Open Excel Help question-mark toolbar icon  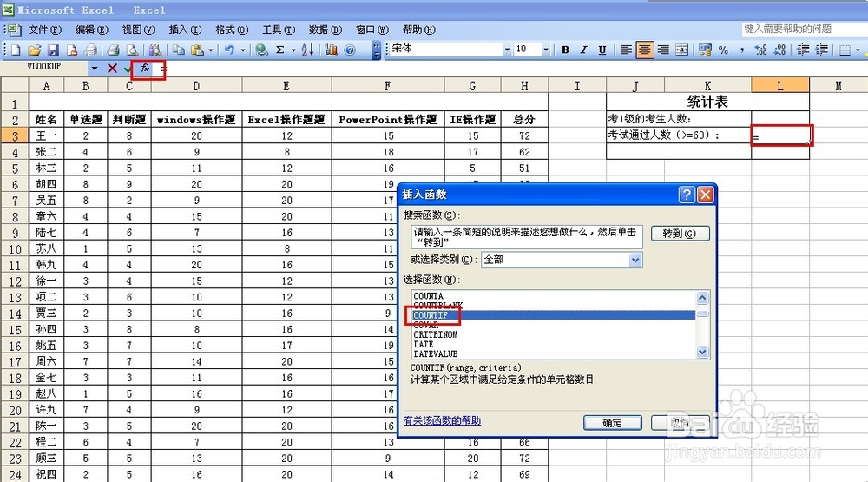pos(350,50)
